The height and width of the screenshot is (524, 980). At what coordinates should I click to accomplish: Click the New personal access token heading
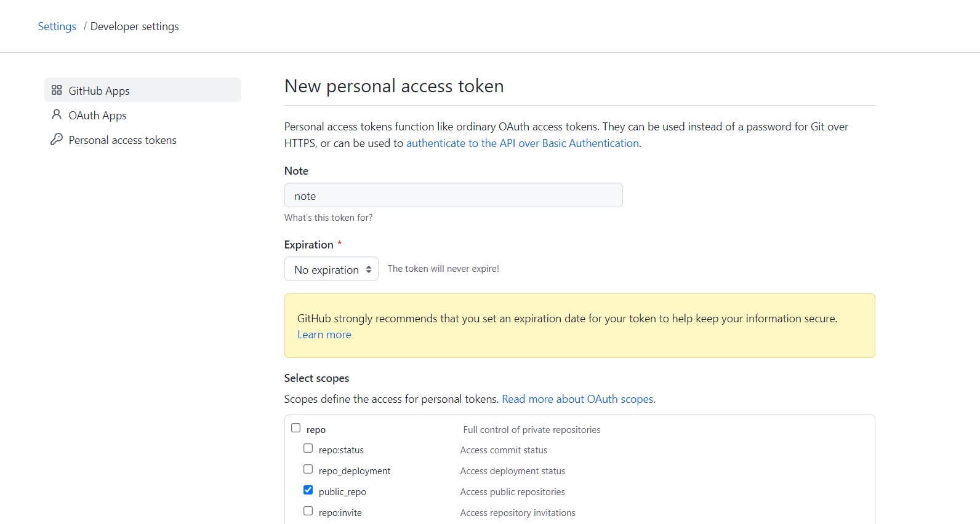(x=394, y=86)
